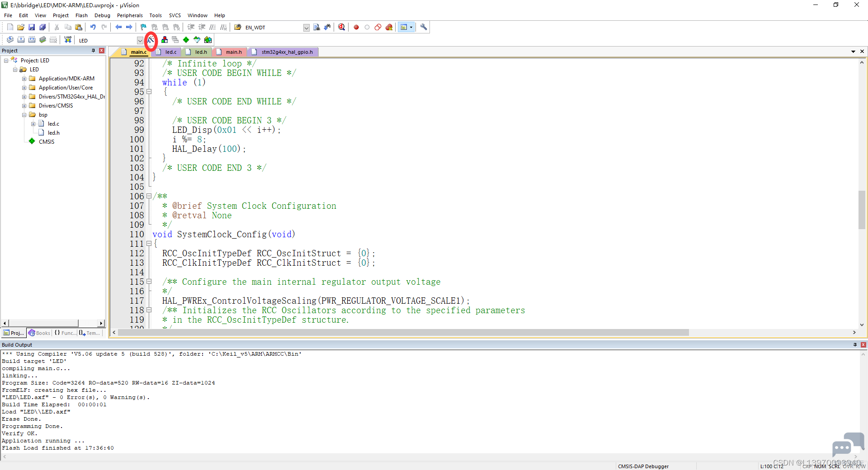Toggle bookmark with the flag icon
The width and height of the screenshot is (868, 470).
(x=143, y=27)
